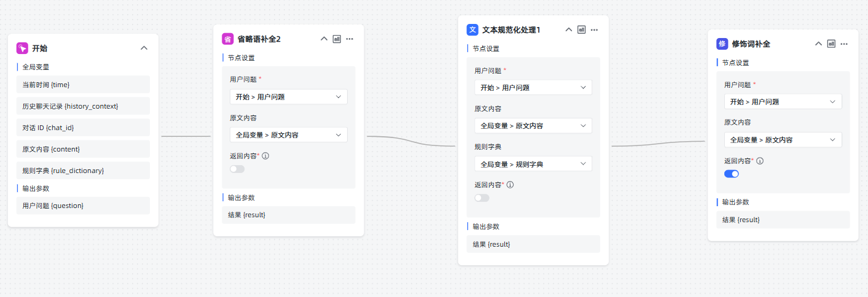Disable 返回内容 toggle in 修饰词补全 node
This screenshot has width=868, height=297.
tap(732, 174)
